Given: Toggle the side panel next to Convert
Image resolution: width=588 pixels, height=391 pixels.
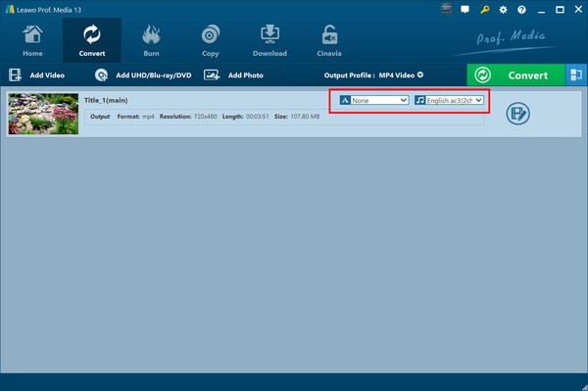Looking at the screenshot, I should click(576, 75).
